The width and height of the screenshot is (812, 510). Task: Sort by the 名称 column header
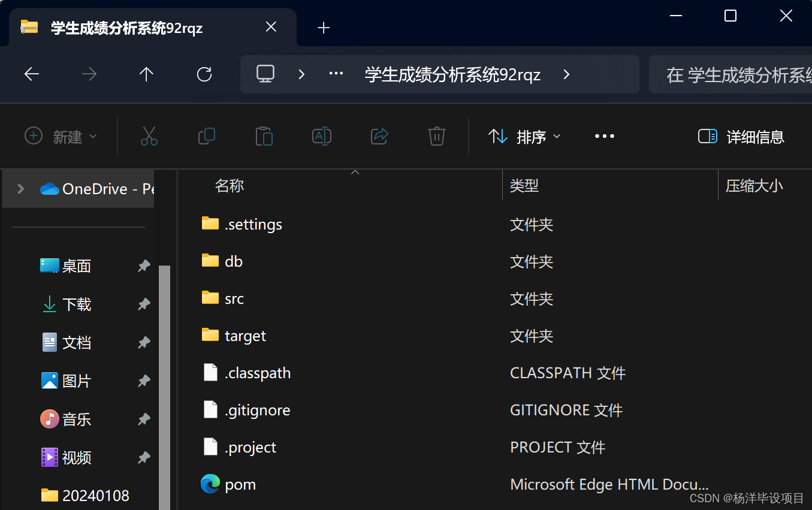pos(230,186)
